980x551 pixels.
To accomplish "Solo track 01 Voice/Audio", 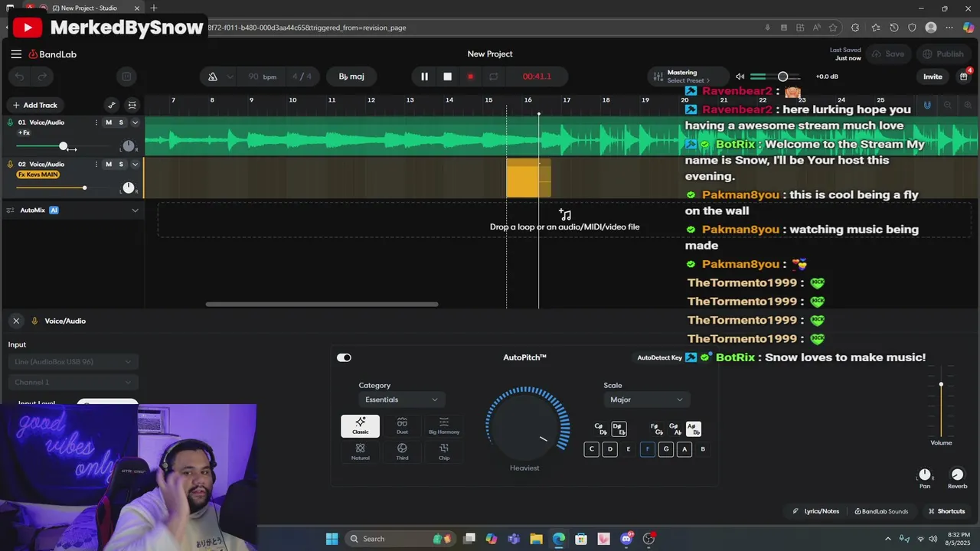I will tap(121, 122).
